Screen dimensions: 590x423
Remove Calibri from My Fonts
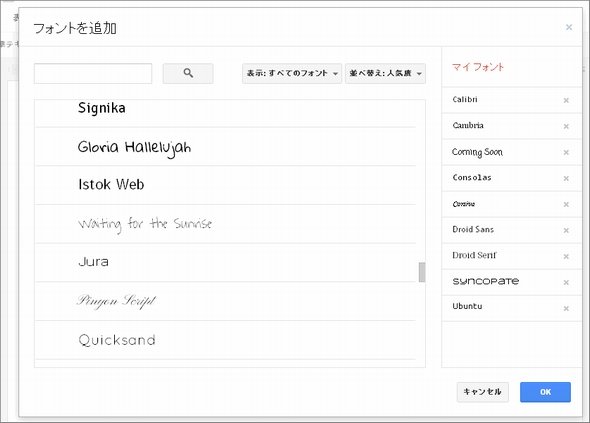(566, 100)
